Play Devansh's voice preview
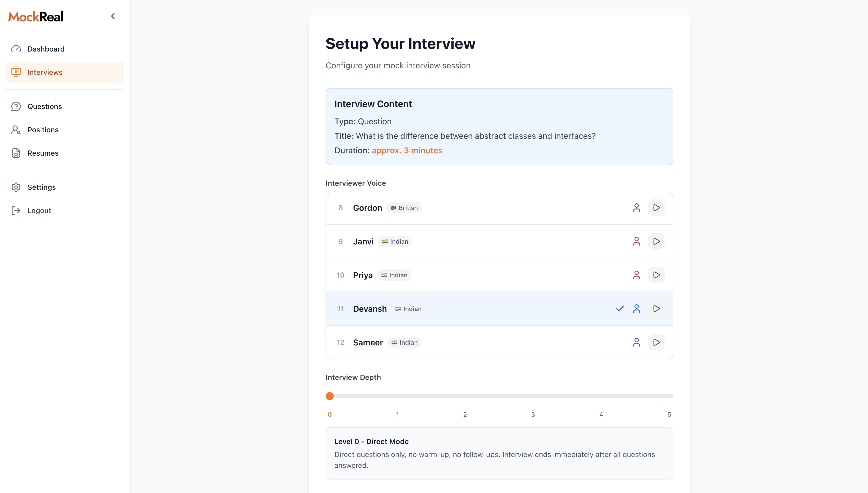 coord(656,308)
